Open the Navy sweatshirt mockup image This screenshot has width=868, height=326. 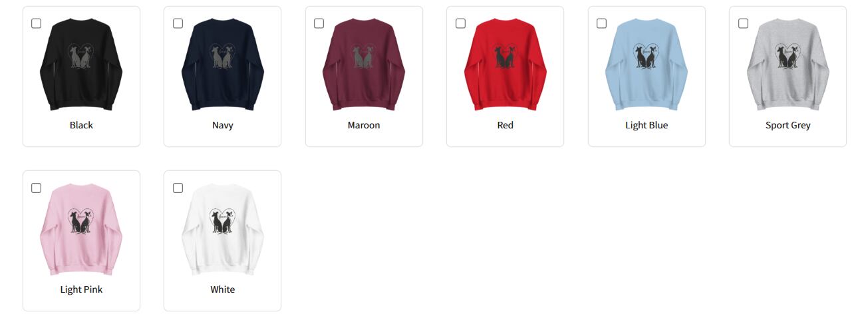coord(223,65)
